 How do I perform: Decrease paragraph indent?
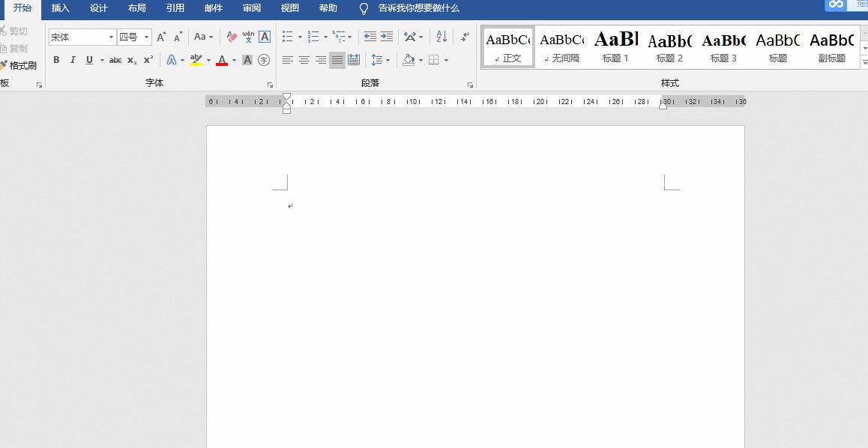point(370,37)
